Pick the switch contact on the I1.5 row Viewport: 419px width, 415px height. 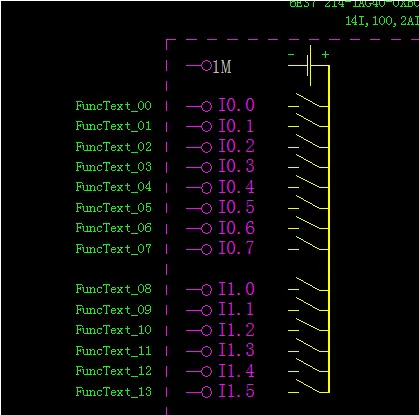(x=308, y=386)
